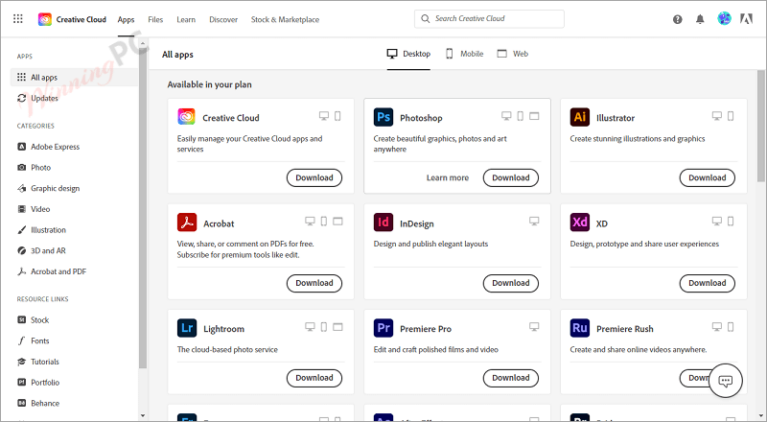This screenshot has height=422, width=767.
Task: Open the user profile avatar
Action: (724, 19)
